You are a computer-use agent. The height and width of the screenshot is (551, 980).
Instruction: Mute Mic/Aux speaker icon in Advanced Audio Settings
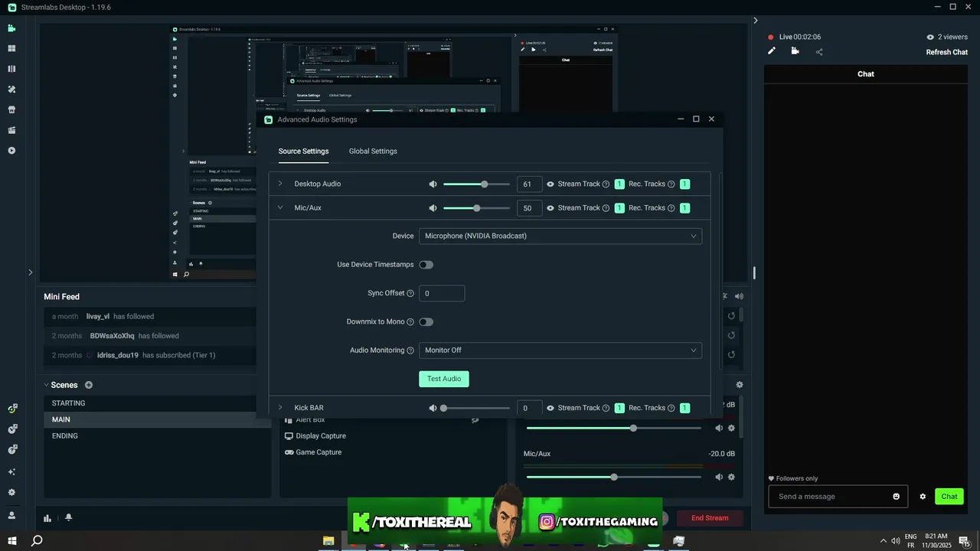(433, 208)
